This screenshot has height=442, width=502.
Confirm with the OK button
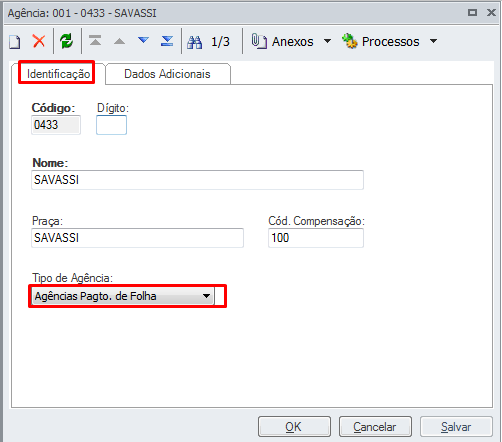click(x=294, y=426)
